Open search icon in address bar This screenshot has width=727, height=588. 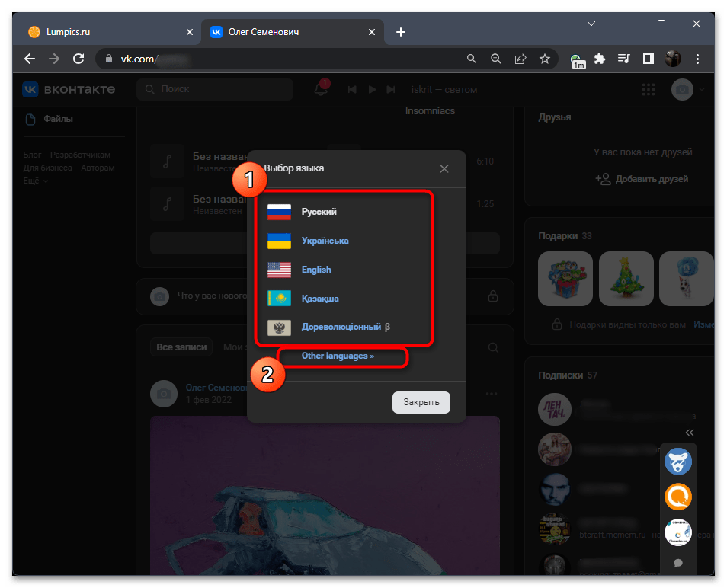point(472,59)
